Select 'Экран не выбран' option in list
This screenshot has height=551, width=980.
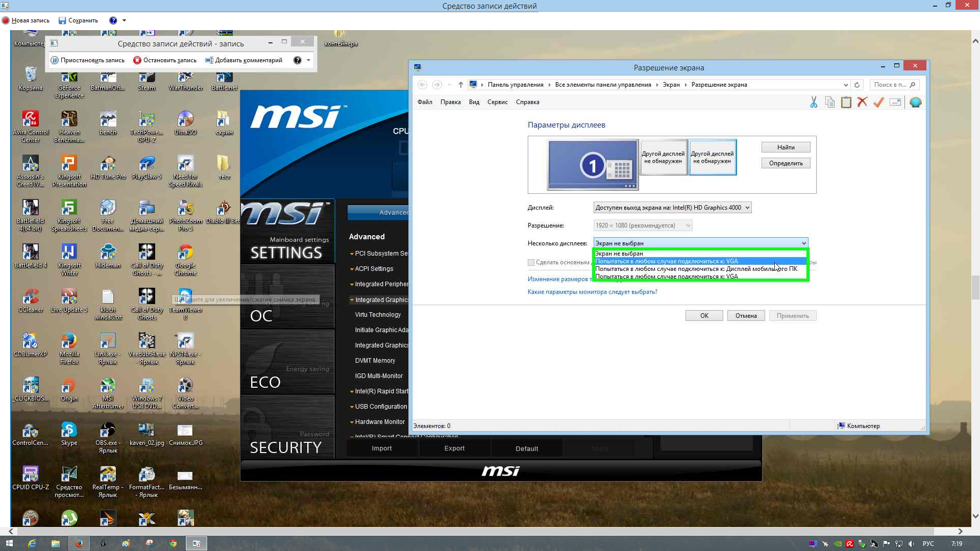click(619, 254)
